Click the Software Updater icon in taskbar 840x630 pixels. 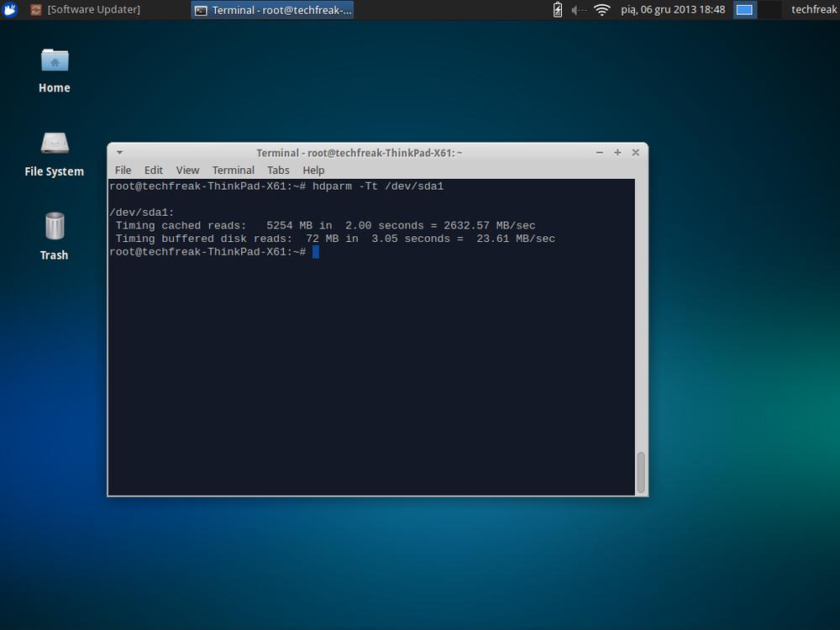point(36,9)
